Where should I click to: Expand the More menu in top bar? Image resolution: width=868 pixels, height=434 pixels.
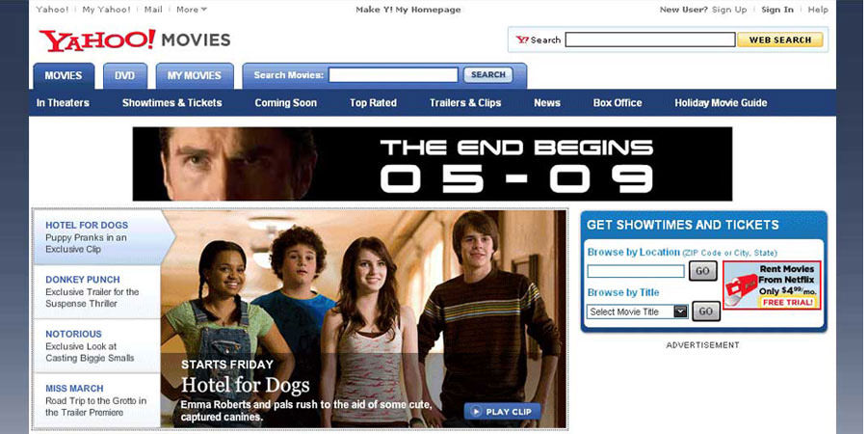pos(192,10)
